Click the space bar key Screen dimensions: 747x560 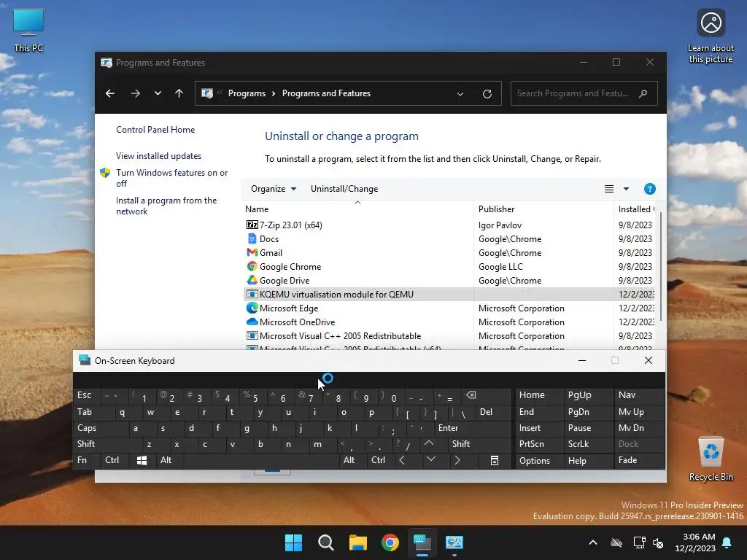point(261,461)
